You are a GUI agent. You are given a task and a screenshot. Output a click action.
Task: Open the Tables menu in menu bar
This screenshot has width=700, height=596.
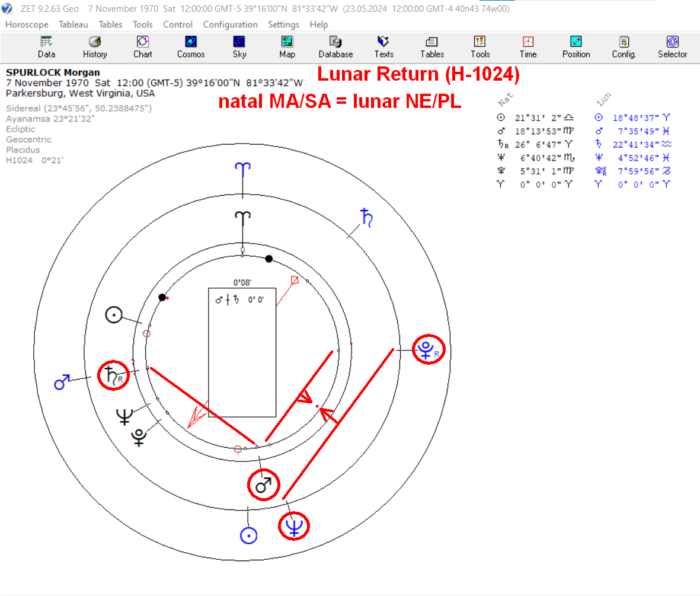110,24
